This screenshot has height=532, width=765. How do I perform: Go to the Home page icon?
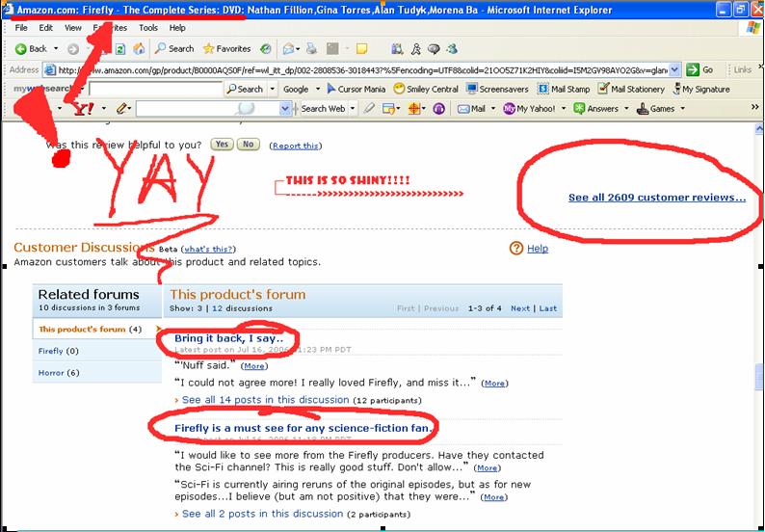[x=139, y=49]
